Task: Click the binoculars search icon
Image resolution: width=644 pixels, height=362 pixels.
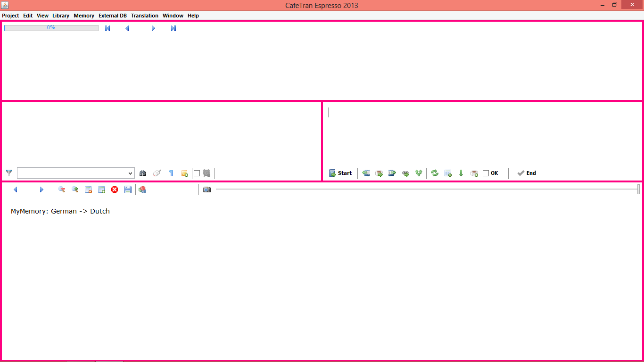Action: tap(143, 173)
